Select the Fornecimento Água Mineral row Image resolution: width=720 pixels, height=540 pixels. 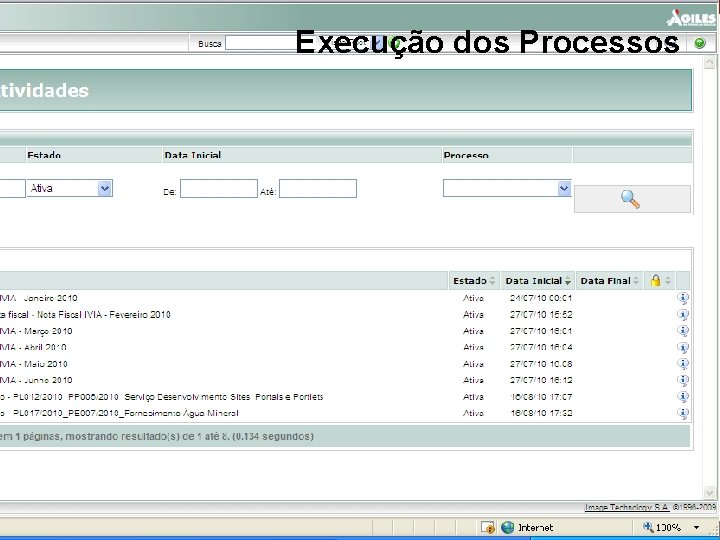tap(345, 413)
